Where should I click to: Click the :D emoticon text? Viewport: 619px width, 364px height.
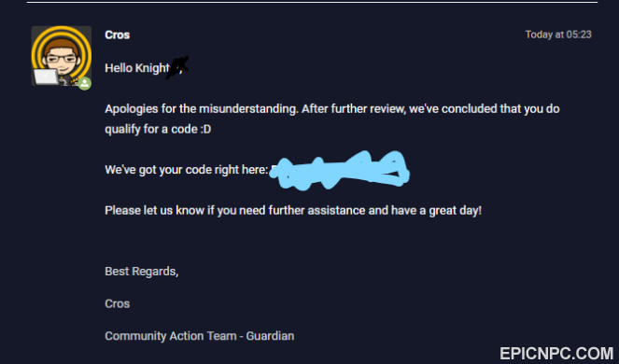205,129
